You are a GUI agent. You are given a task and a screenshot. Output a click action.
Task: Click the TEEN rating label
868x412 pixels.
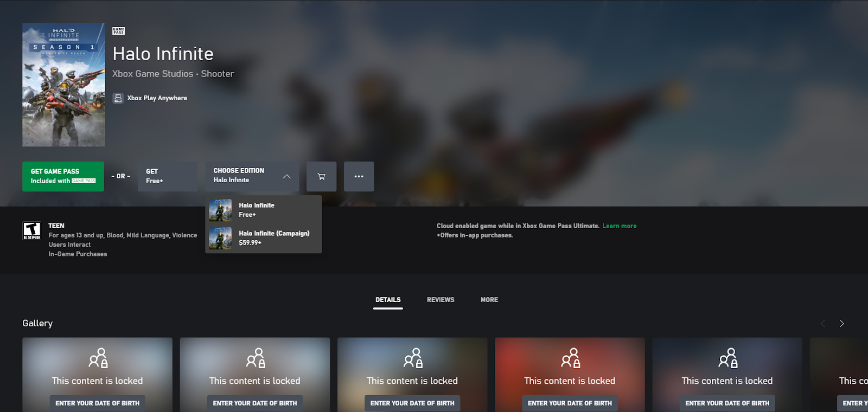(x=56, y=226)
